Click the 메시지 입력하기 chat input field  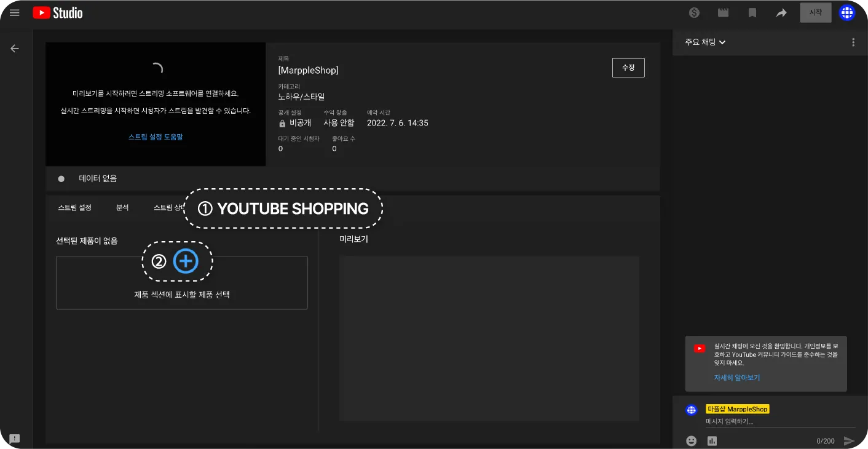(x=780, y=422)
